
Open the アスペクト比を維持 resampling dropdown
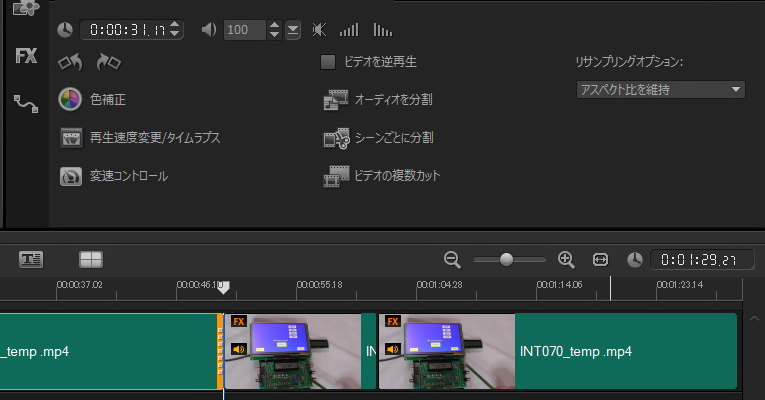click(661, 90)
